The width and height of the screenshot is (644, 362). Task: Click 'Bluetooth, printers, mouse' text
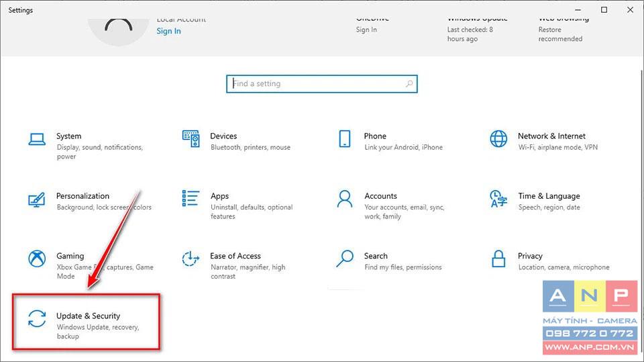[x=250, y=147]
